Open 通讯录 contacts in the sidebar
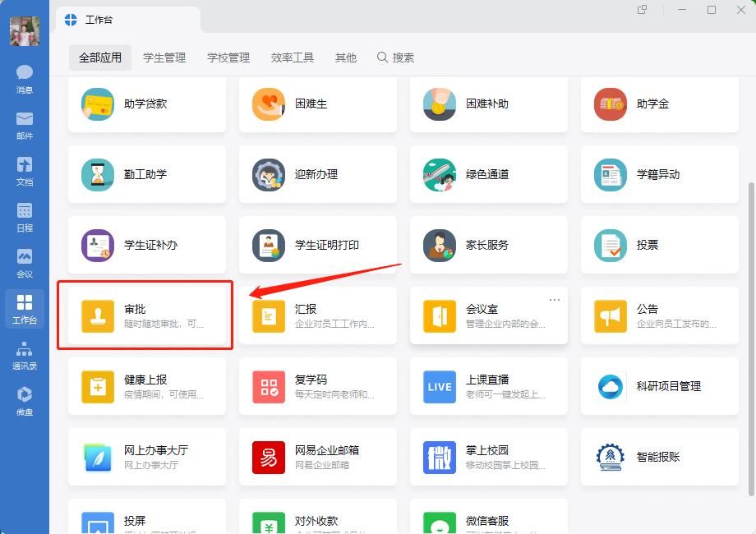 pos(25,355)
